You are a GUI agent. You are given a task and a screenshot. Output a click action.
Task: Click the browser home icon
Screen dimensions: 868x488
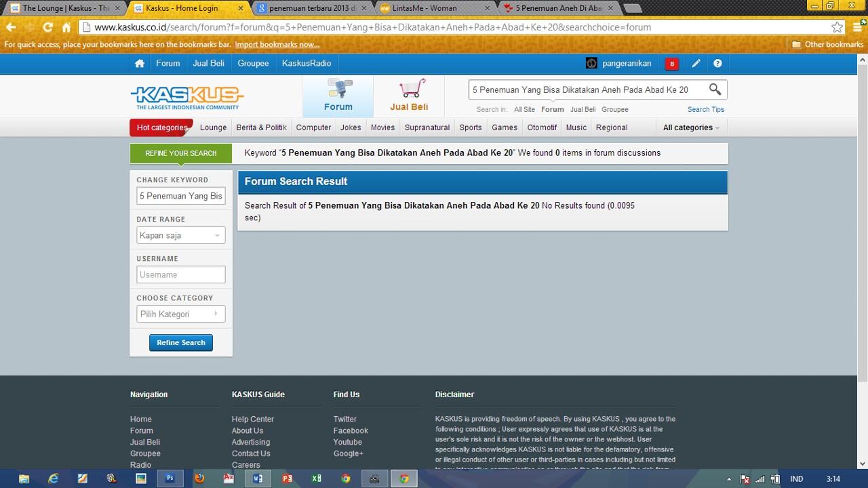(66, 27)
